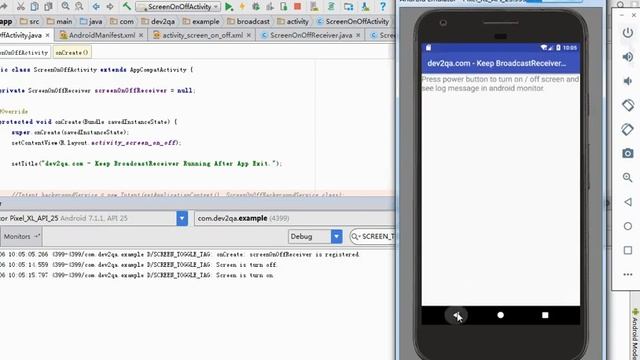Close the ScreenOnOffReceiver.java tab
Screen dimensions: 640x360
pyautogui.click(x=358, y=36)
